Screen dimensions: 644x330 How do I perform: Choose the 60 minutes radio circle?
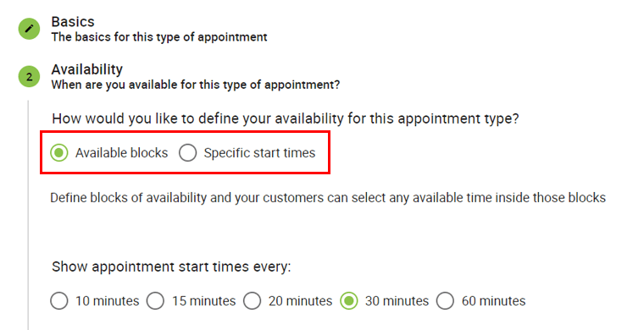445,301
